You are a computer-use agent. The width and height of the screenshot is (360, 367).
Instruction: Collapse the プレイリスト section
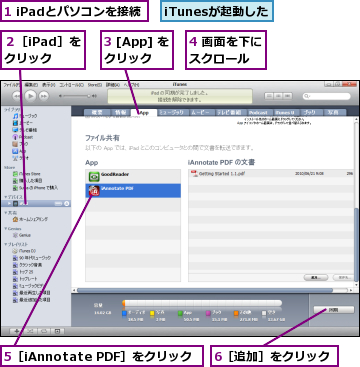[x=5, y=244]
